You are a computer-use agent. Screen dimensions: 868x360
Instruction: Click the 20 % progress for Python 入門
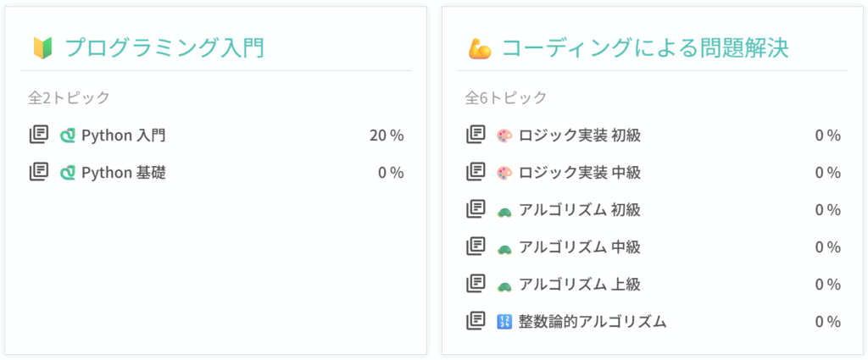(387, 136)
